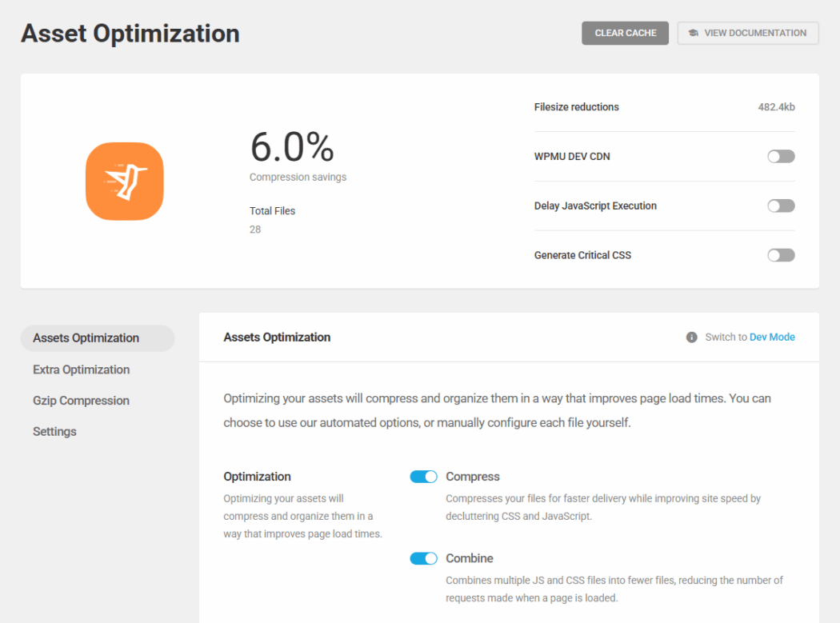
Task: Disable the Compress toggle
Action: 423,477
